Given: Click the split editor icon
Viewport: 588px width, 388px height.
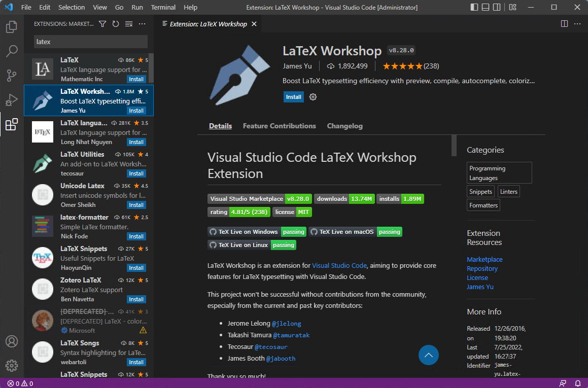Looking at the screenshot, I should pos(564,23).
